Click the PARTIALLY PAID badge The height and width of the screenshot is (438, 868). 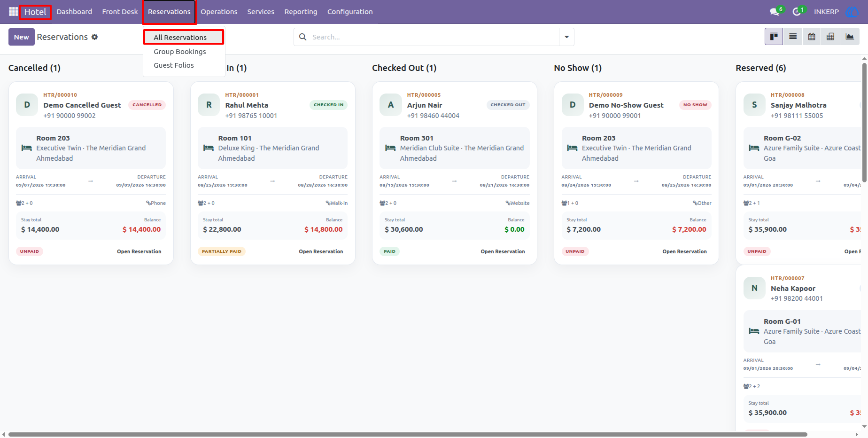click(222, 251)
